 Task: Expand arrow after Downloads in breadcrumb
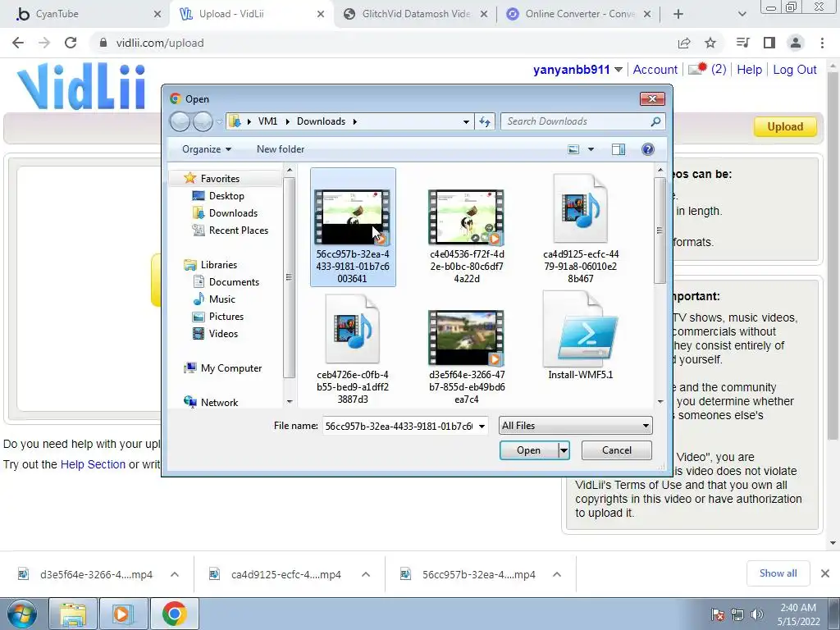[x=354, y=121]
